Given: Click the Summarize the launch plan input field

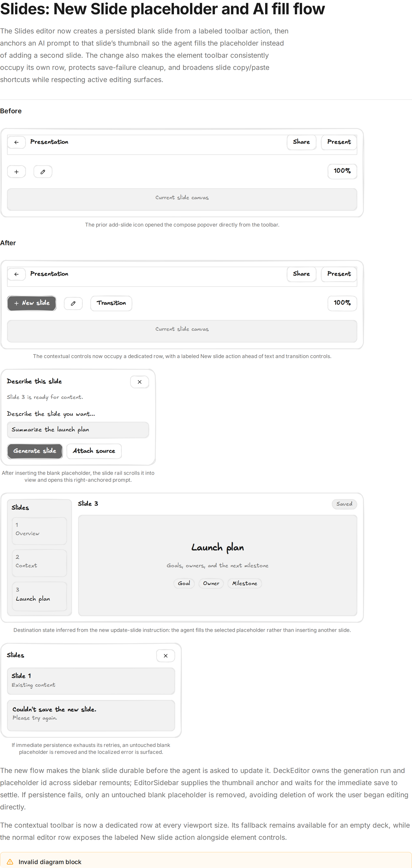Looking at the screenshot, I should tap(78, 430).
